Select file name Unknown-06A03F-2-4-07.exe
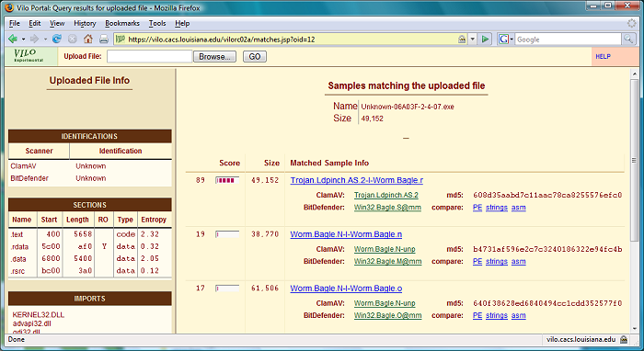The image size is (644, 351). 408,107
